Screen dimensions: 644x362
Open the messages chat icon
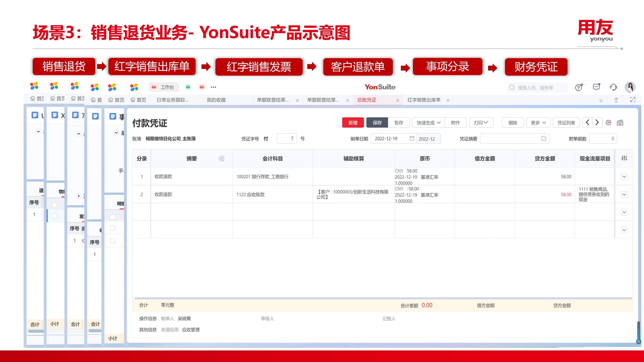pyautogui.click(x=596, y=87)
